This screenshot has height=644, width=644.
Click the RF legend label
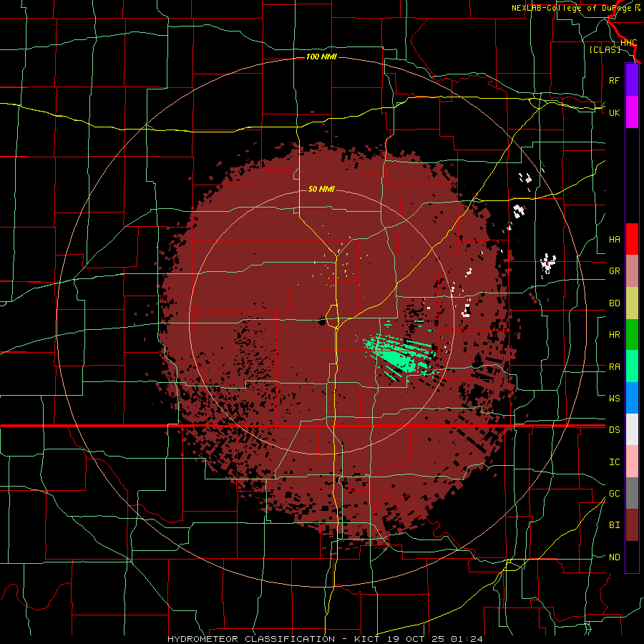point(614,80)
